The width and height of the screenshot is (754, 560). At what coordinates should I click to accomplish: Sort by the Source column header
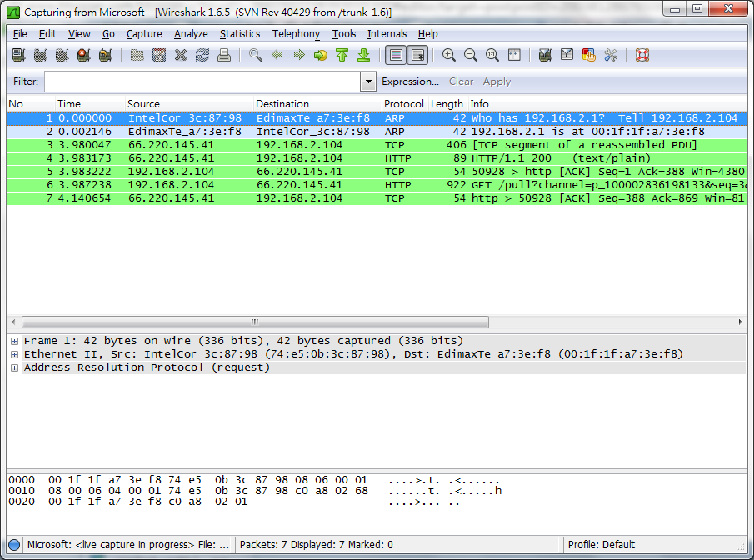189,104
